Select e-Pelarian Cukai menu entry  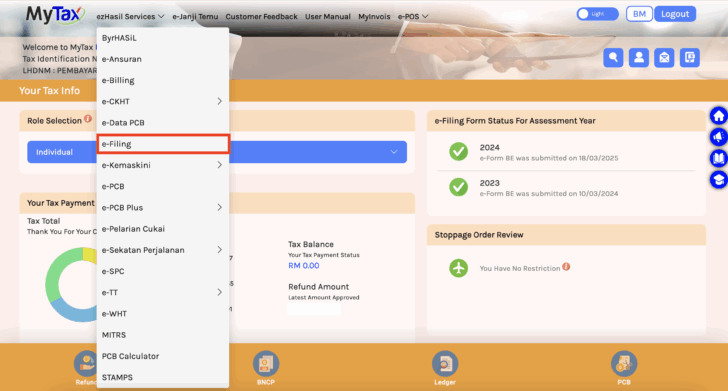pos(162,228)
